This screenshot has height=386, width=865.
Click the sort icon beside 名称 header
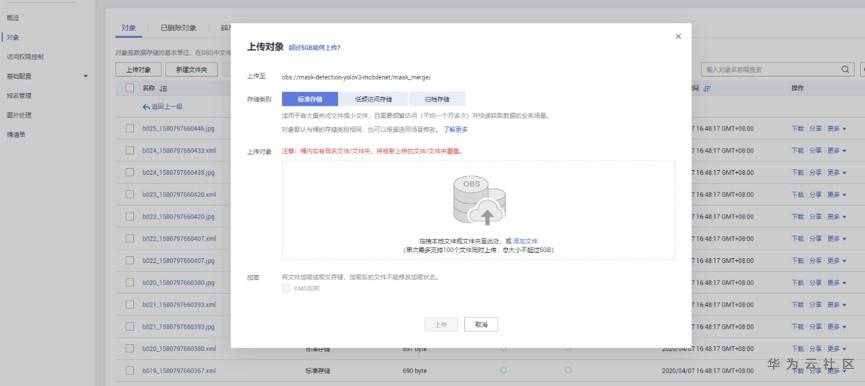pyautogui.click(x=163, y=88)
